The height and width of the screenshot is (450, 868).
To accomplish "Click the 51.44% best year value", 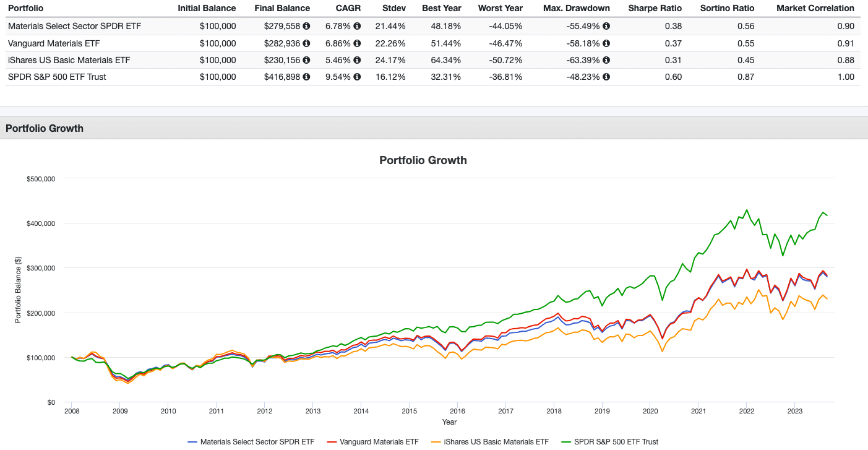I will (447, 43).
